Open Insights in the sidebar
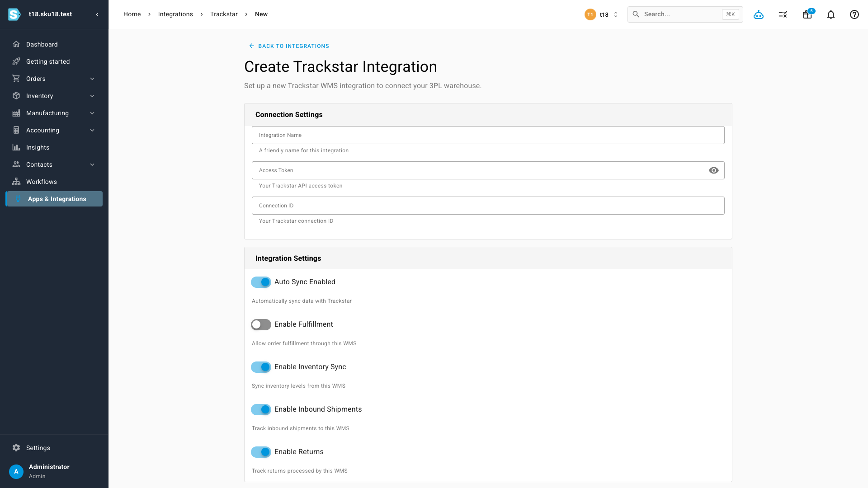Viewport: 868px width, 488px height. pyautogui.click(x=54, y=147)
